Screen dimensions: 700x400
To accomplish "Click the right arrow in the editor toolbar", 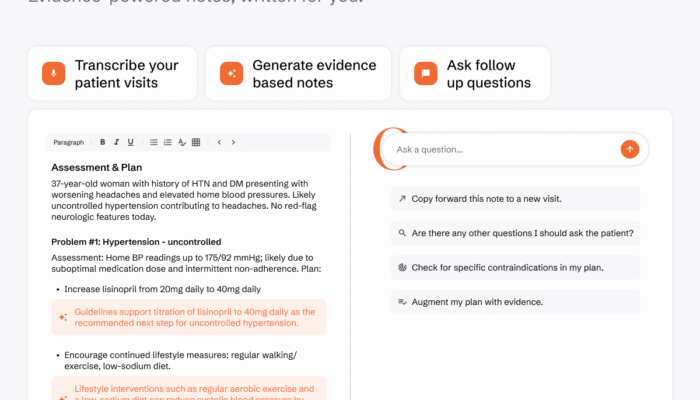I will (233, 142).
